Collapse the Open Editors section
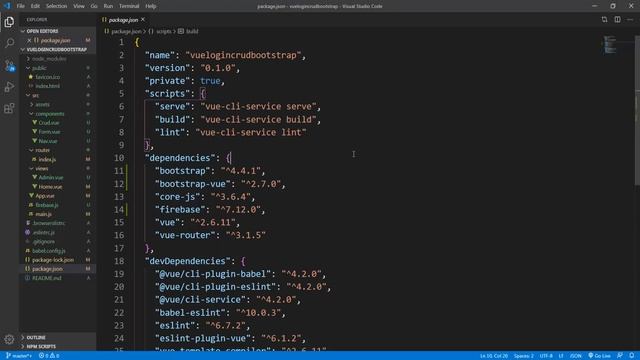Screen dimensions: 640x360 click(57, 31)
